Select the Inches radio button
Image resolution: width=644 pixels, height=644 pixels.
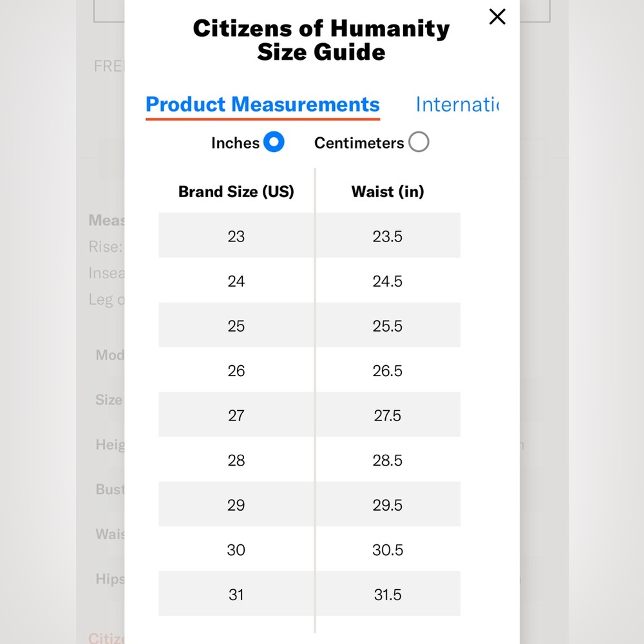tap(274, 142)
